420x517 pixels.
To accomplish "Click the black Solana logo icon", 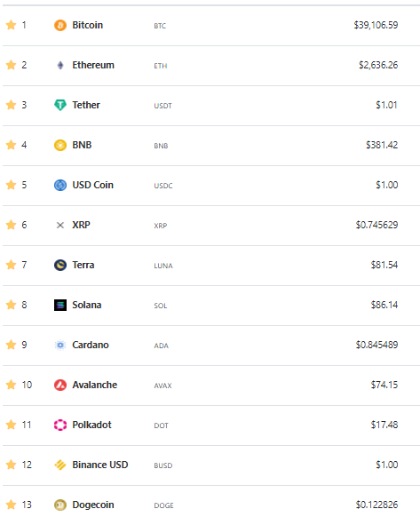I will click(60, 305).
